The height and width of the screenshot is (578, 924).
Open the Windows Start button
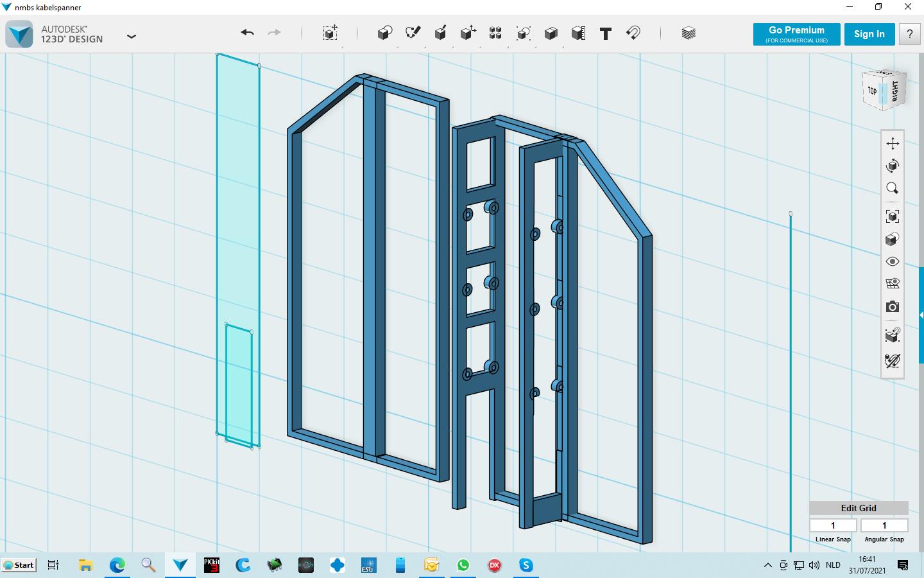19,565
